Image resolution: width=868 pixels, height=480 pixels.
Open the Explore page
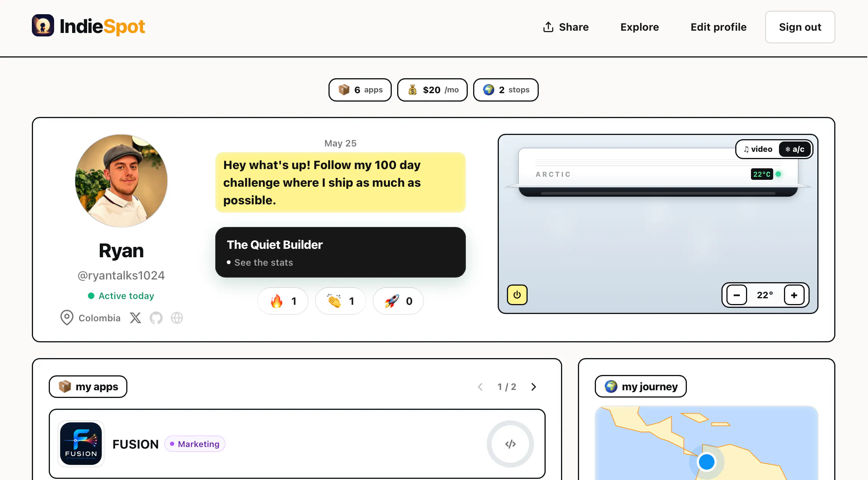pyautogui.click(x=640, y=27)
